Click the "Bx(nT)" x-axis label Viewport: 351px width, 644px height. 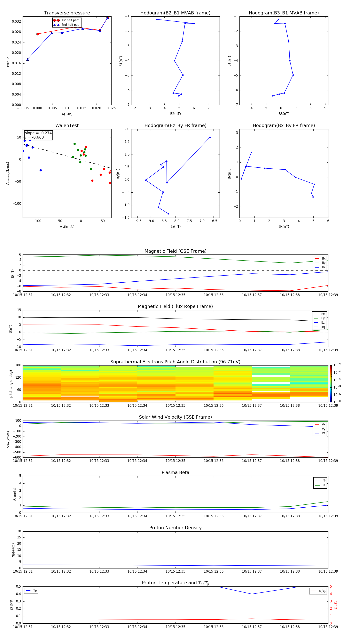[x=284, y=227]
